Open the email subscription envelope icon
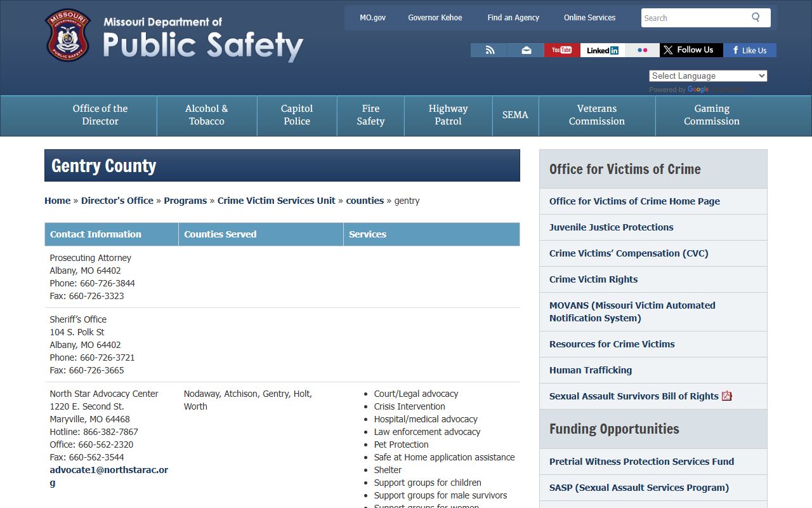The width and height of the screenshot is (812, 508). [x=526, y=50]
